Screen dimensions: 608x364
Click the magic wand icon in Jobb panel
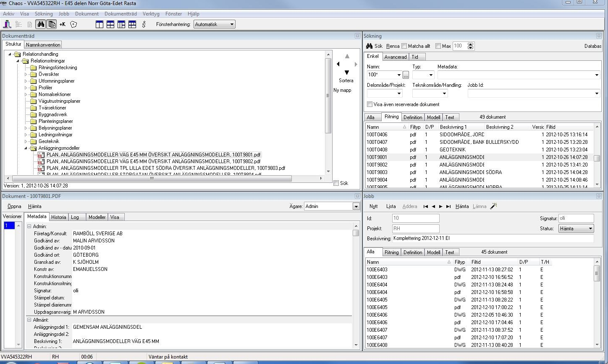pyautogui.click(x=494, y=206)
